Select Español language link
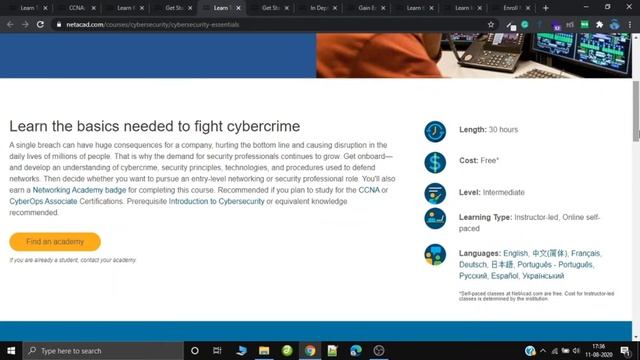The image size is (640, 360). tap(504, 276)
